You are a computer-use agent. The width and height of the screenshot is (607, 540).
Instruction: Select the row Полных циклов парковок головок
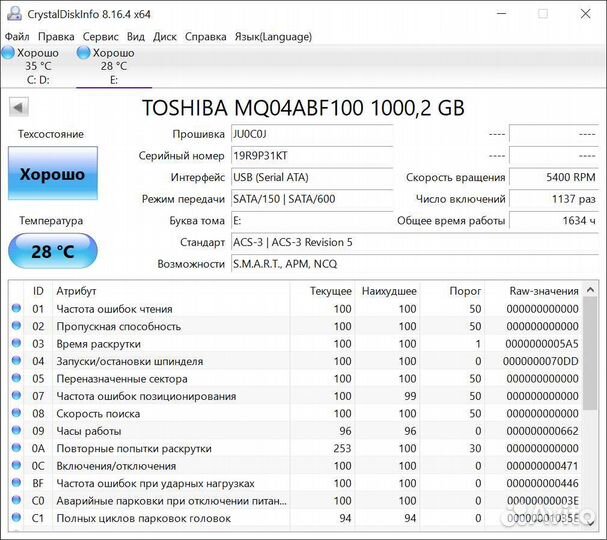(x=295, y=518)
